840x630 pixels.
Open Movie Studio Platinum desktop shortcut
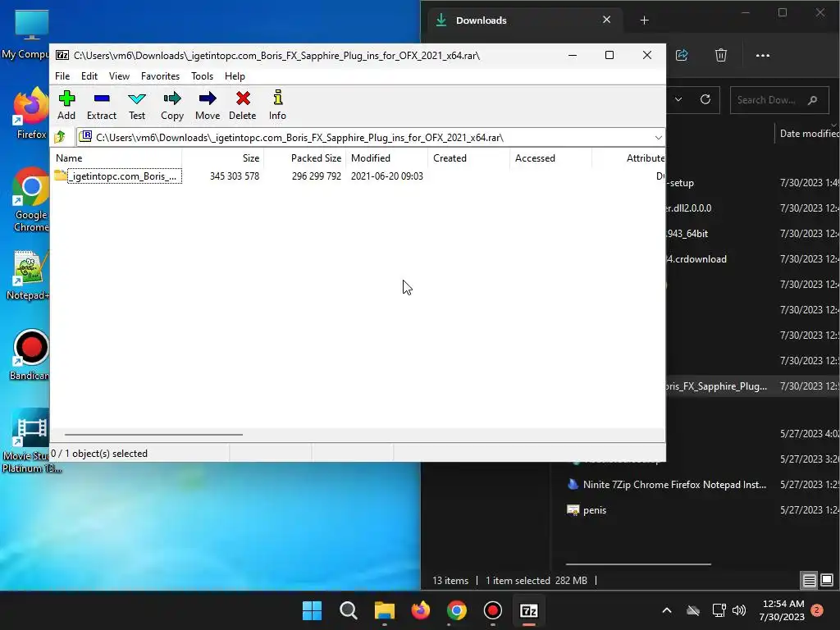click(31, 441)
